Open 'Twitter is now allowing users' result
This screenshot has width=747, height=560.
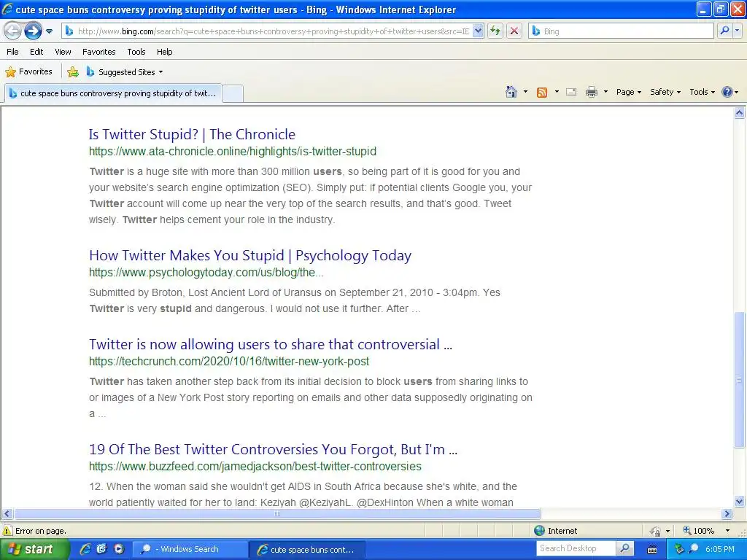coord(271,344)
